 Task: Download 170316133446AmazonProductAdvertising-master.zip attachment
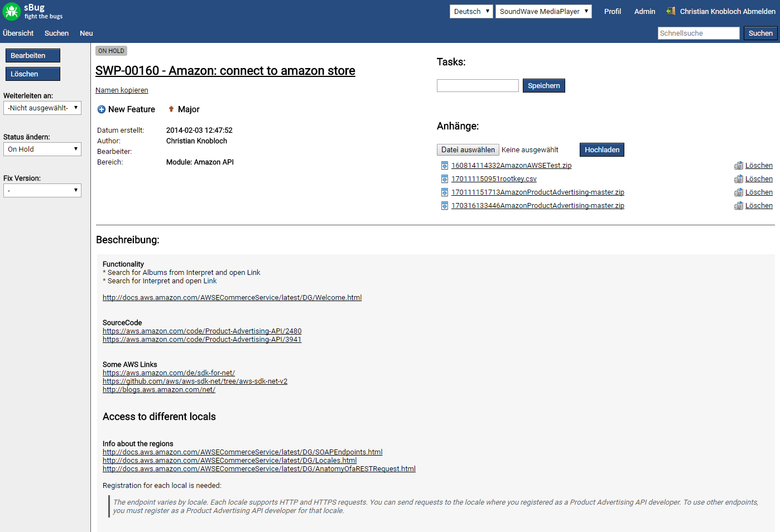click(x=538, y=206)
